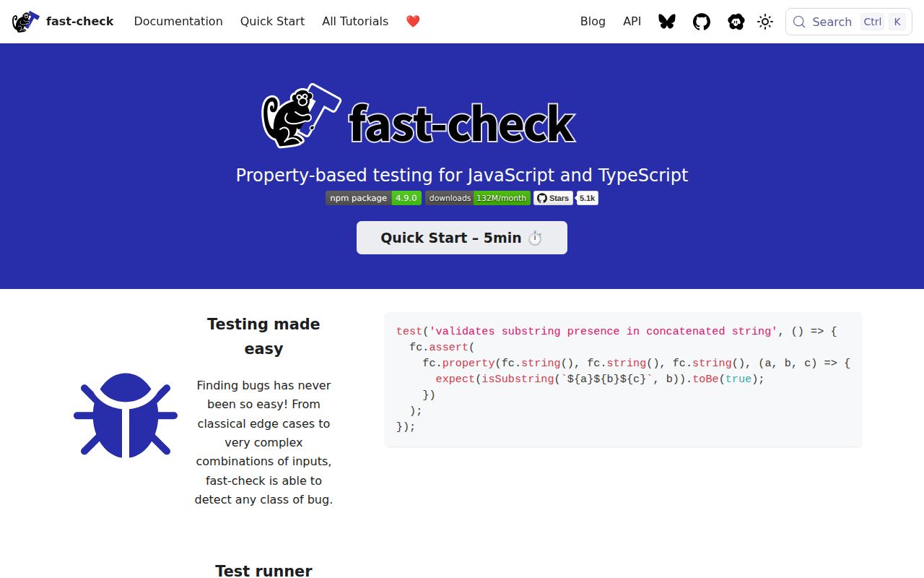
Task: Click the Quick Start – 5min button
Action: [x=462, y=238]
